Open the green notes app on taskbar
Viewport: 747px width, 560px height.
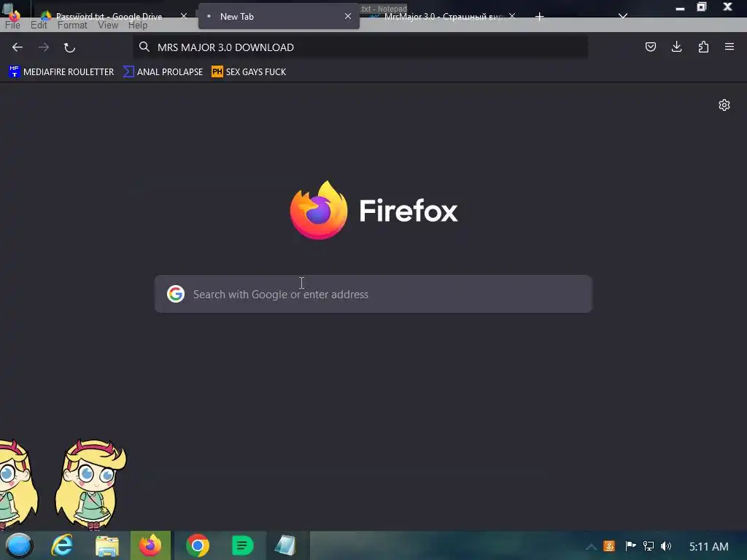tap(242, 545)
